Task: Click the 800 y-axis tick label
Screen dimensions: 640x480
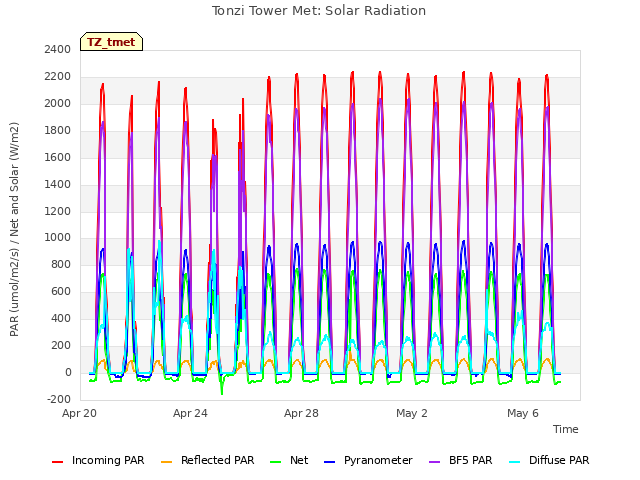Action: 61,264
